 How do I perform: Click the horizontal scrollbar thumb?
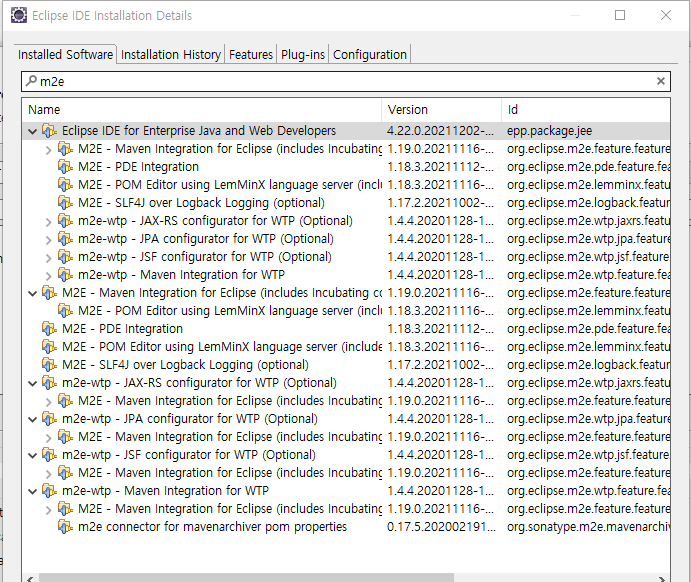click(246, 578)
